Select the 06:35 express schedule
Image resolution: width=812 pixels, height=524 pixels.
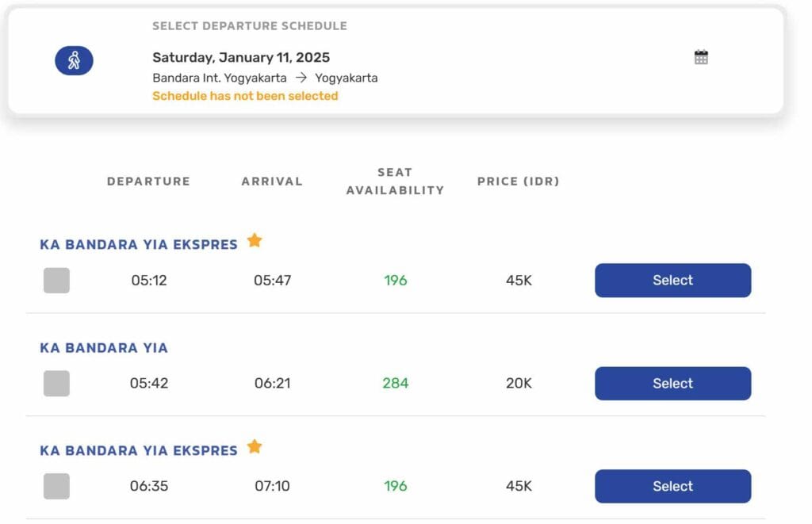click(x=672, y=486)
